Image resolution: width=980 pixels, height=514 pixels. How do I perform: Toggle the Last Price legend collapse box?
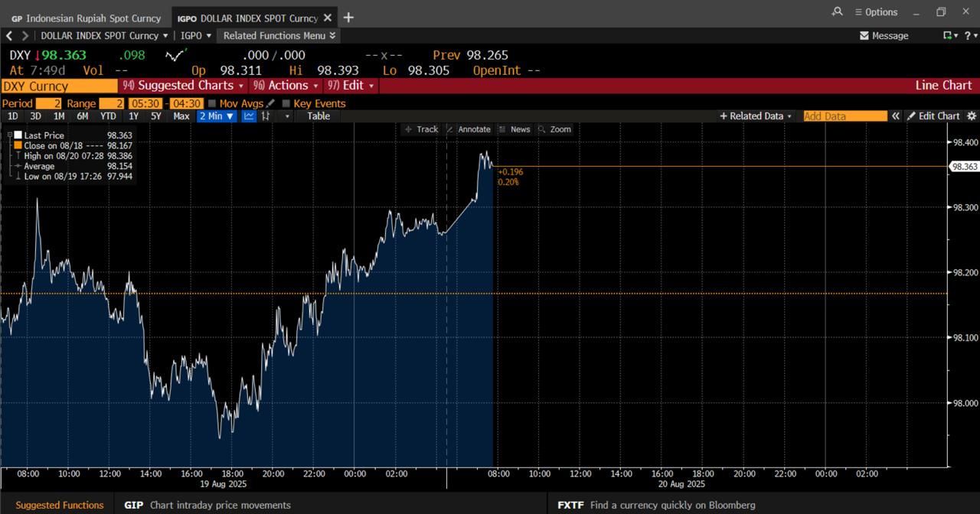pyautogui.click(x=9, y=135)
